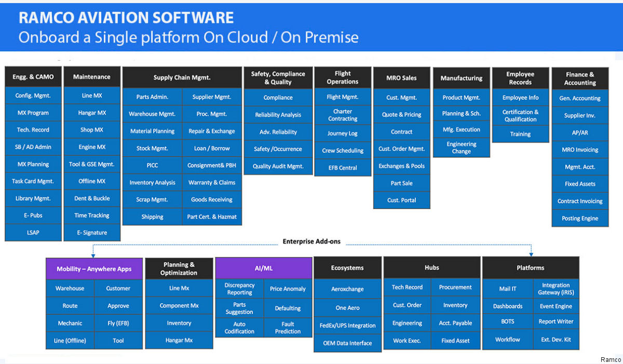Open the Dent & Buckle module
Viewport: 623px width, 364px height.
(x=92, y=198)
